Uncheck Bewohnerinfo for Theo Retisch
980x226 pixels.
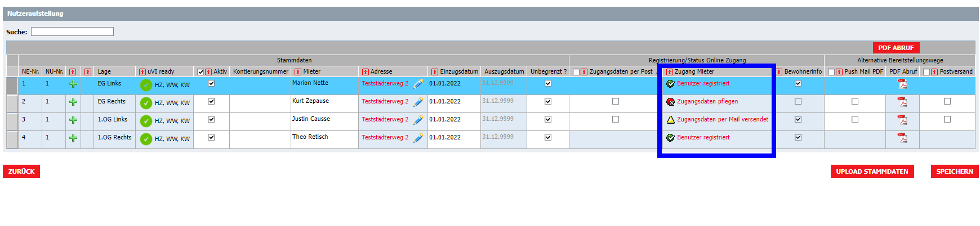click(x=798, y=137)
